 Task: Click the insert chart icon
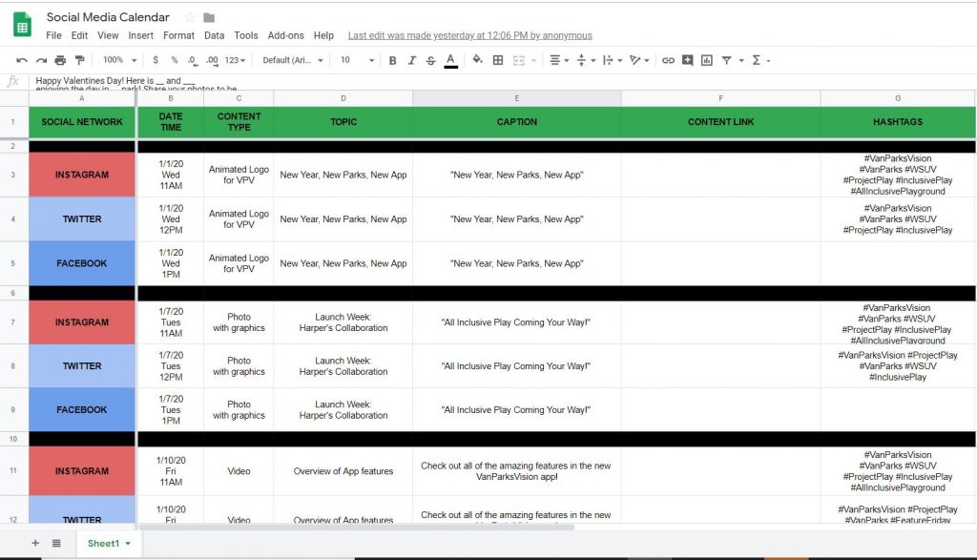click(x=707, y=60)
